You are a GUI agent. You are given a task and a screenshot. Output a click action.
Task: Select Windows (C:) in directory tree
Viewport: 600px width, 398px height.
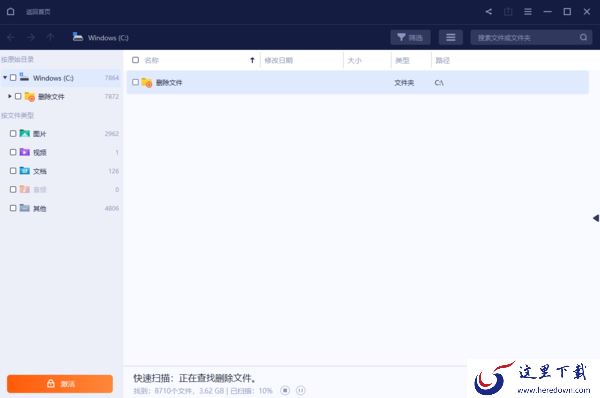[x=53, y=78]
